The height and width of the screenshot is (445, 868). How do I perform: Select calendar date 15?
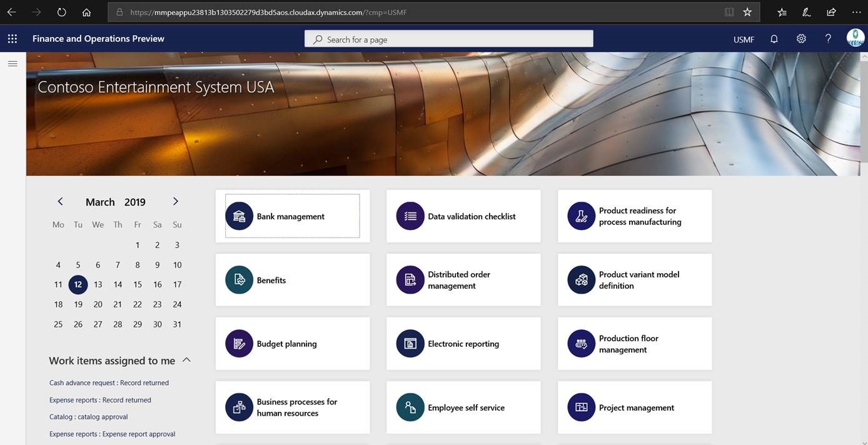pyautogui.click(x=138, y=284)
